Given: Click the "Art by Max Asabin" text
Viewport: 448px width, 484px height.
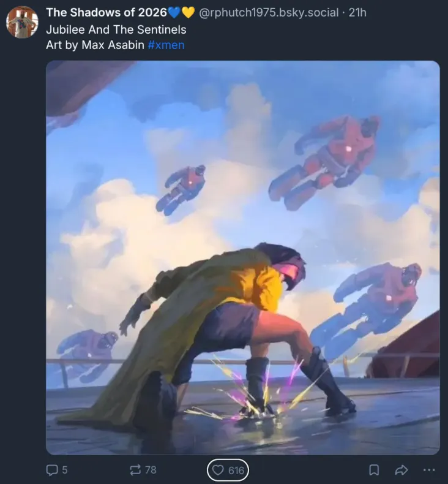Looking at the screenshot, I should click(95, 45).
